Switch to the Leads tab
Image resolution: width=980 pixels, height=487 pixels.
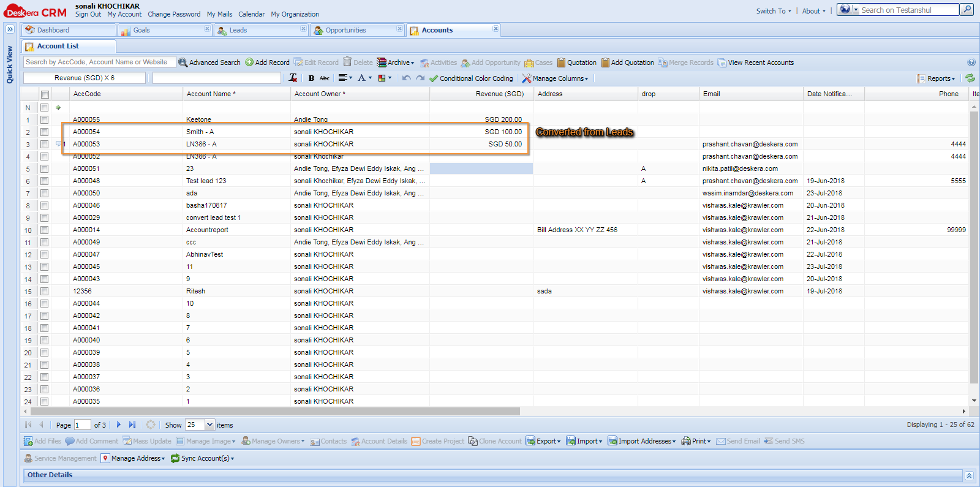238,30
